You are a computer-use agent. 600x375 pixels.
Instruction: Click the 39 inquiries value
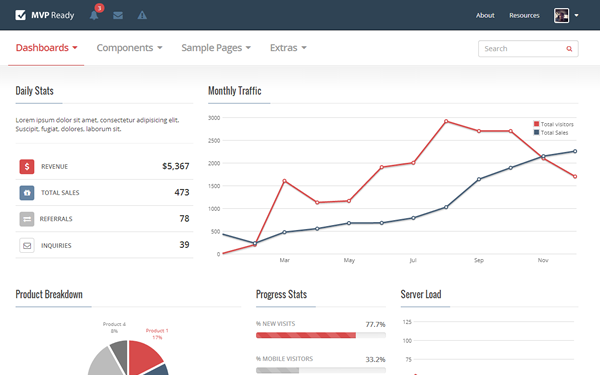point(184,245)
